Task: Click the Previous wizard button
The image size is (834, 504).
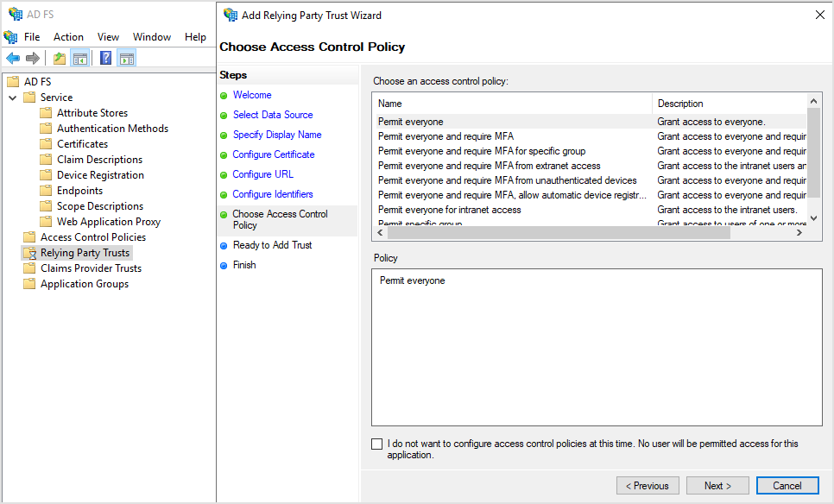Action: tap(648, 485)
